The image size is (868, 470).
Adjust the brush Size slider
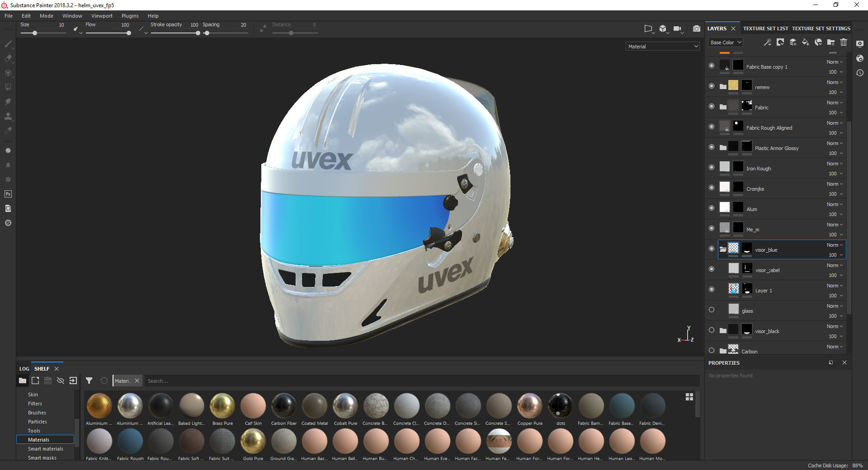click(43, 33)
